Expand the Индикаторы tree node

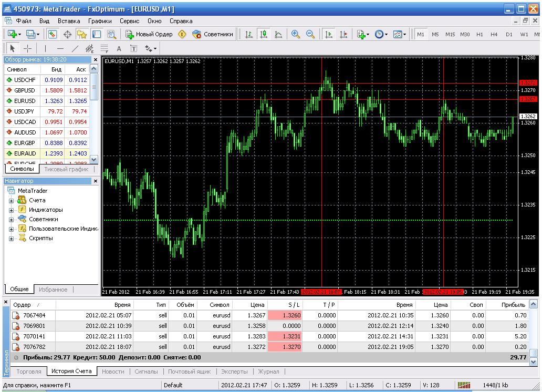pyautogui.click(x=11, y=210)
